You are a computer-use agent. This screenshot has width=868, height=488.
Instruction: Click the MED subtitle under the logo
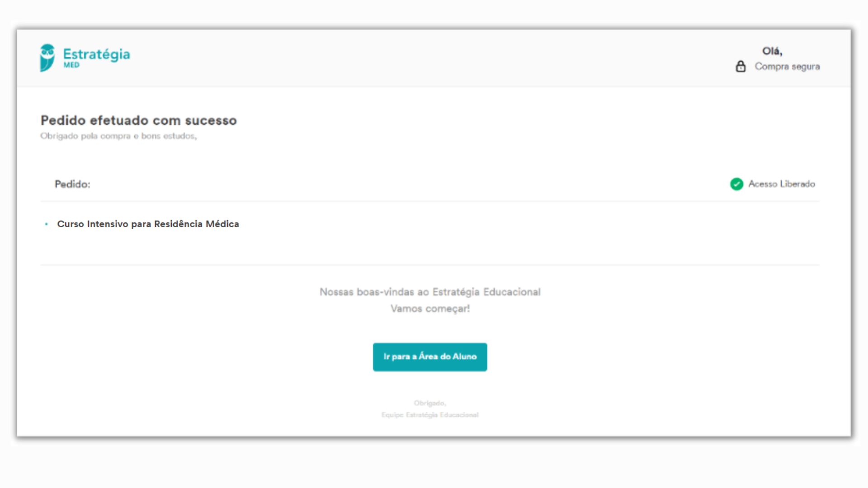tap(71, 65)
